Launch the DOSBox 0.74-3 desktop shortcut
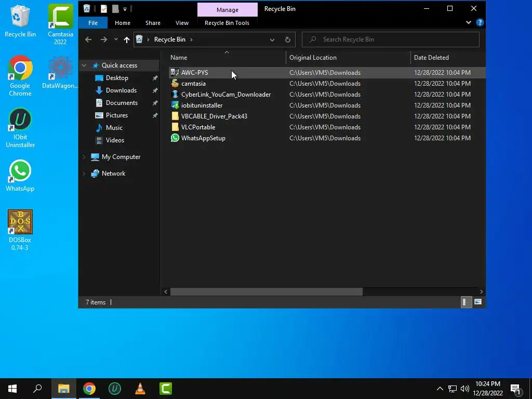Viewport: 532px width, 399px height. coord(20,230)
